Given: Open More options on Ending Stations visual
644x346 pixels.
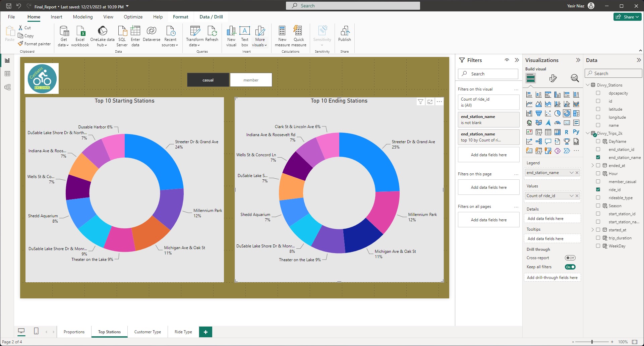Looking at the screenshot, I should coord(439,102).
